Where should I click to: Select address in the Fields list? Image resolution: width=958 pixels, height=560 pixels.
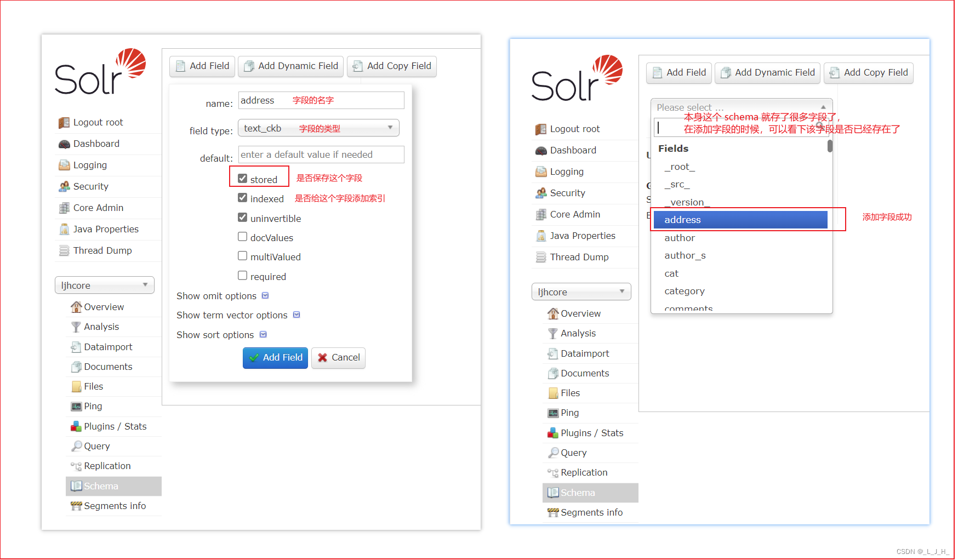point(740,220)
